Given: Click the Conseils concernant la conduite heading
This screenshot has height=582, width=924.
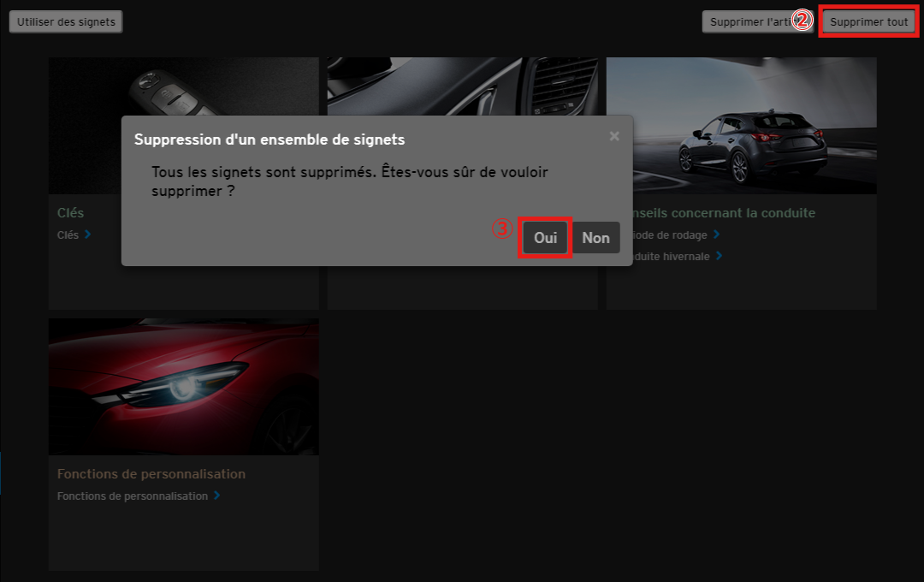Looking at the screenshot, I should click(x=723, y=213).
